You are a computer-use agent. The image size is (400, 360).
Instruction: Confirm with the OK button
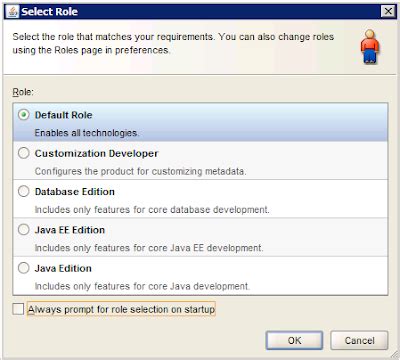294,340
